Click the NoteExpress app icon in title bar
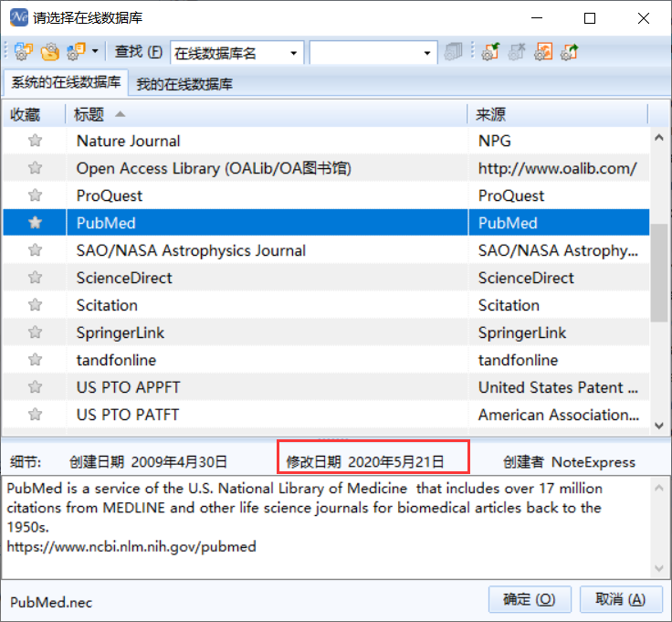The width and height of the screenshot is (672, 622). click(19, 17)
